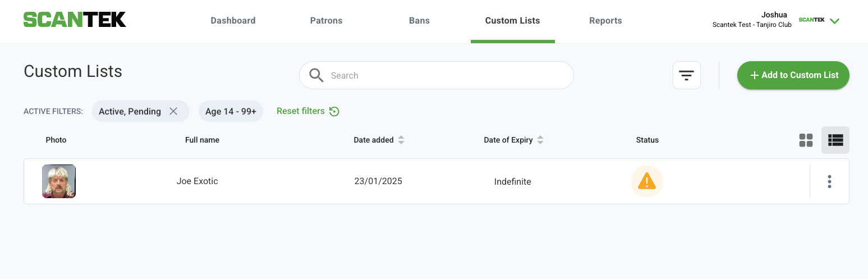Screen dimensions: 868x279
Task: Click the magnifying glass search icon
Action: click(316, 75)
